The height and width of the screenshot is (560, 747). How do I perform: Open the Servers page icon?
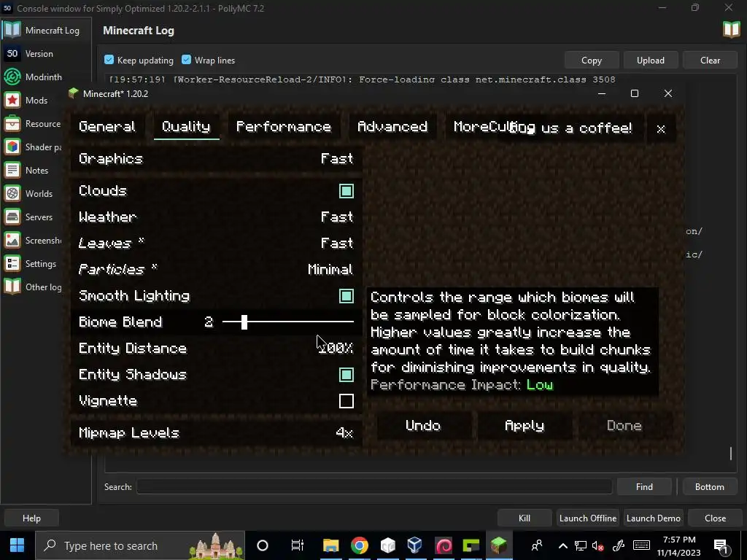(x=12, y=217)
